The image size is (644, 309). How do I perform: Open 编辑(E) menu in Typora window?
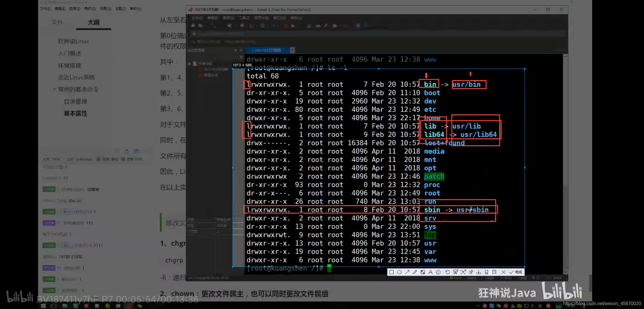tap(60, 9)
